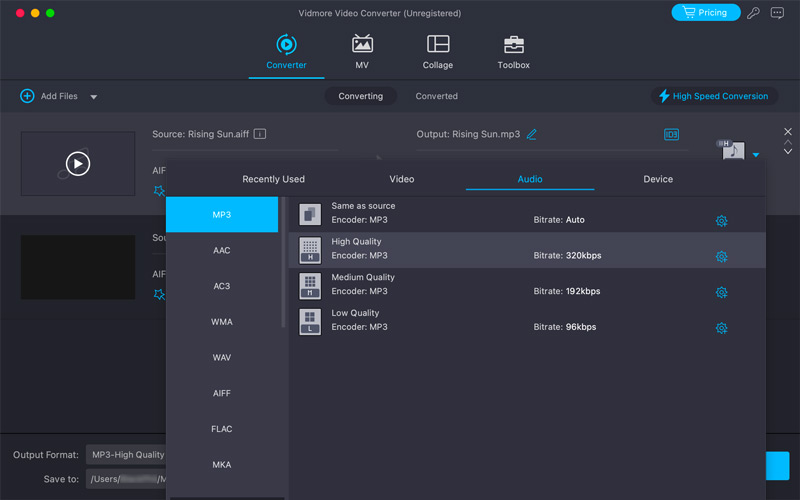
Task: Click the Bitrate Auto value
Action: 575,220
